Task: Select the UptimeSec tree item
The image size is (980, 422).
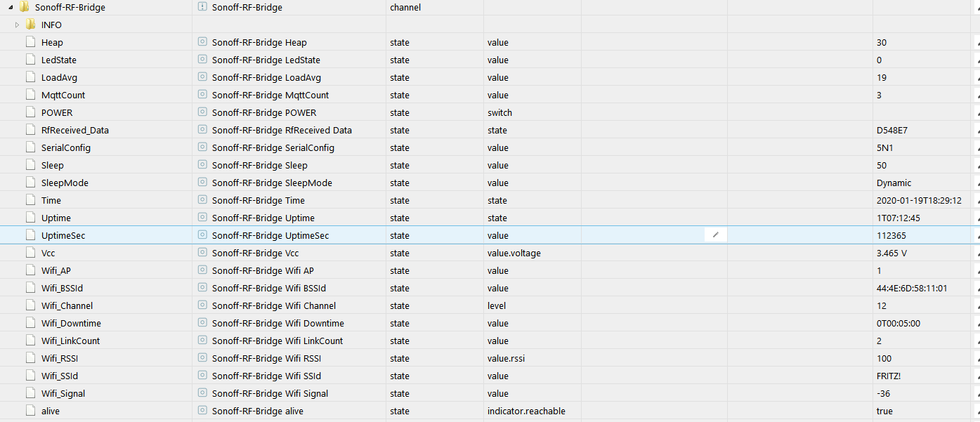Action: pos(63,235)
